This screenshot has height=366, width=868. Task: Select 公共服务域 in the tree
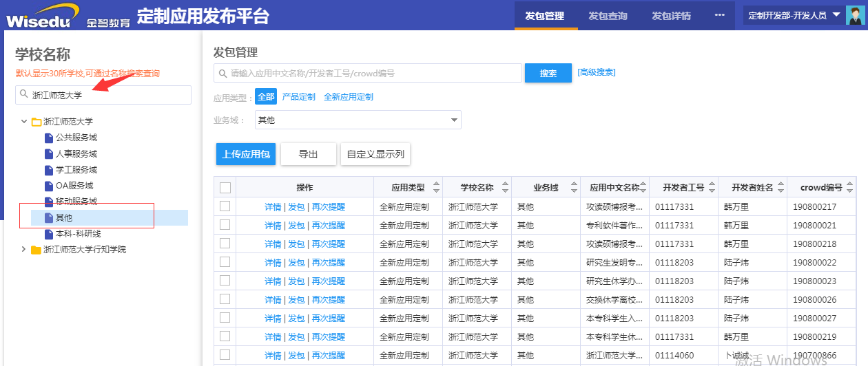coord(76,138)
